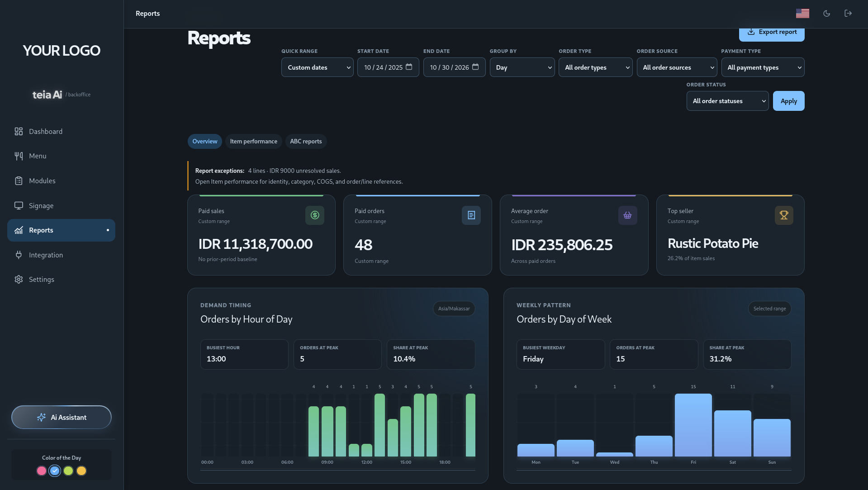Screen dimensions: 868x490
Task: Toggle dark mode moon icon
Action: (826, 14)
